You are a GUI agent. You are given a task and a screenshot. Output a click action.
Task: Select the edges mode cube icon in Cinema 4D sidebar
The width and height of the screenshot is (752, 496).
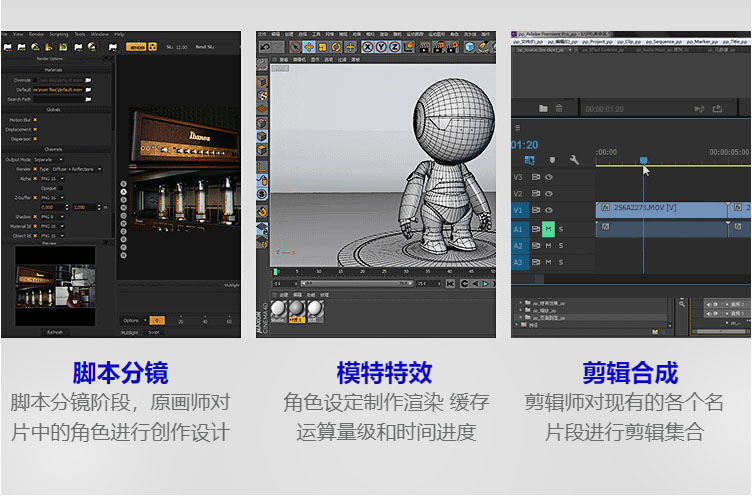[262, 136]
